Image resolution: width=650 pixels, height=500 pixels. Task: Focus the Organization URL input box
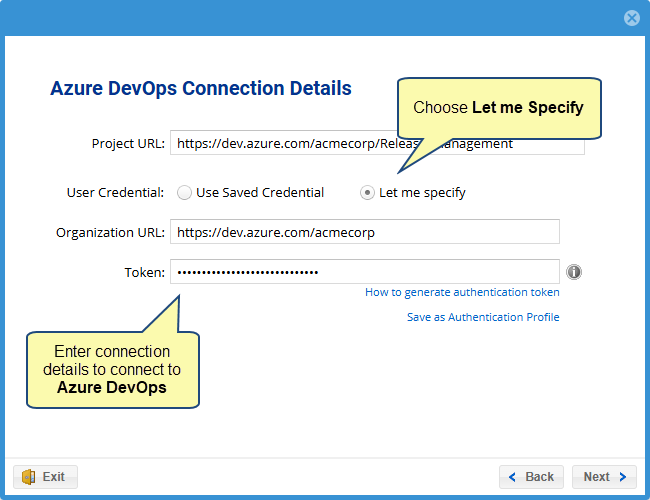[364, 232]
